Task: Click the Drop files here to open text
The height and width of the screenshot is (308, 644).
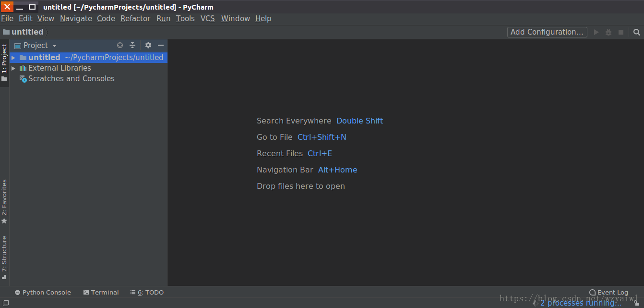Action: coord(301,186)
